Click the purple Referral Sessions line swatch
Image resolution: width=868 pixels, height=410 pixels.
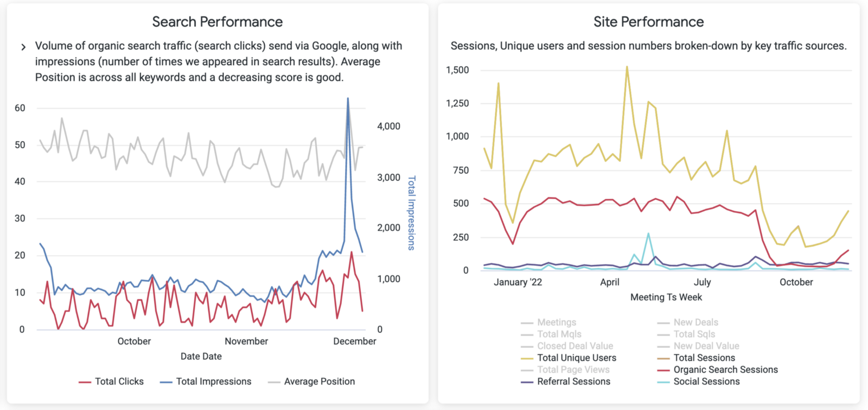[527, 382]
